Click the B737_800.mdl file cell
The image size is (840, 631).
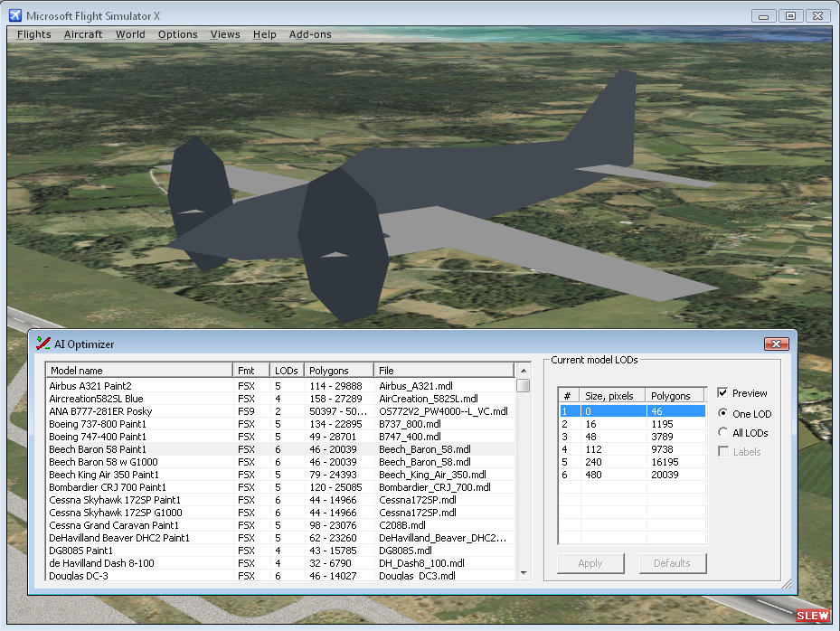point(410,424)
